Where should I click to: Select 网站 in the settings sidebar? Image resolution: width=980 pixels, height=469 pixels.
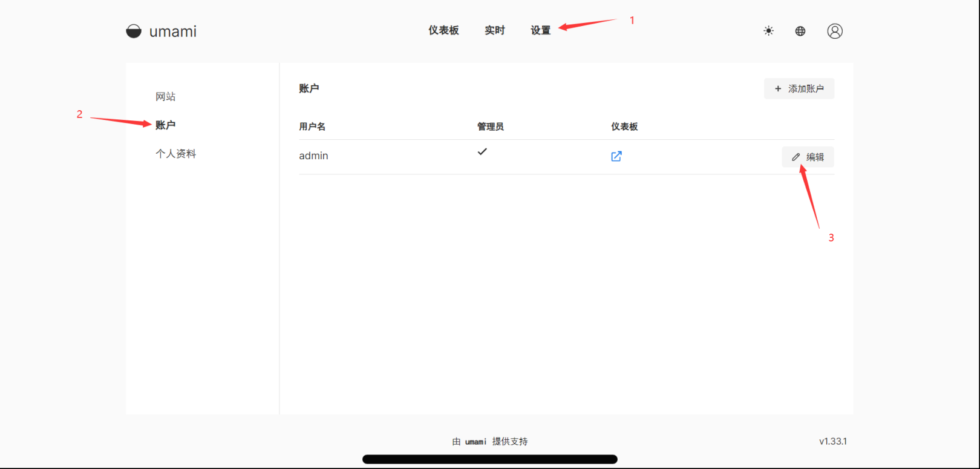pyautogui.click(x=165, y=96)
